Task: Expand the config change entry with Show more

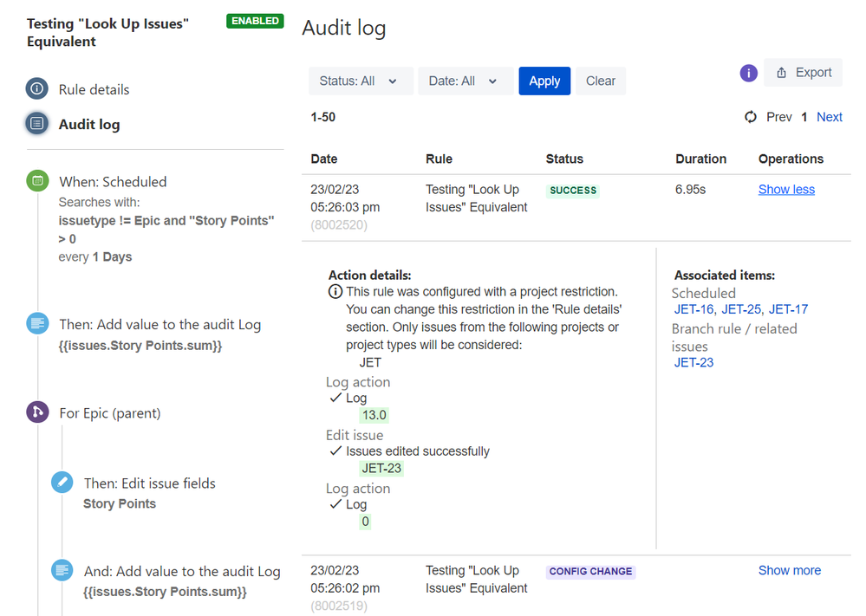Action: tap(789, 570)
